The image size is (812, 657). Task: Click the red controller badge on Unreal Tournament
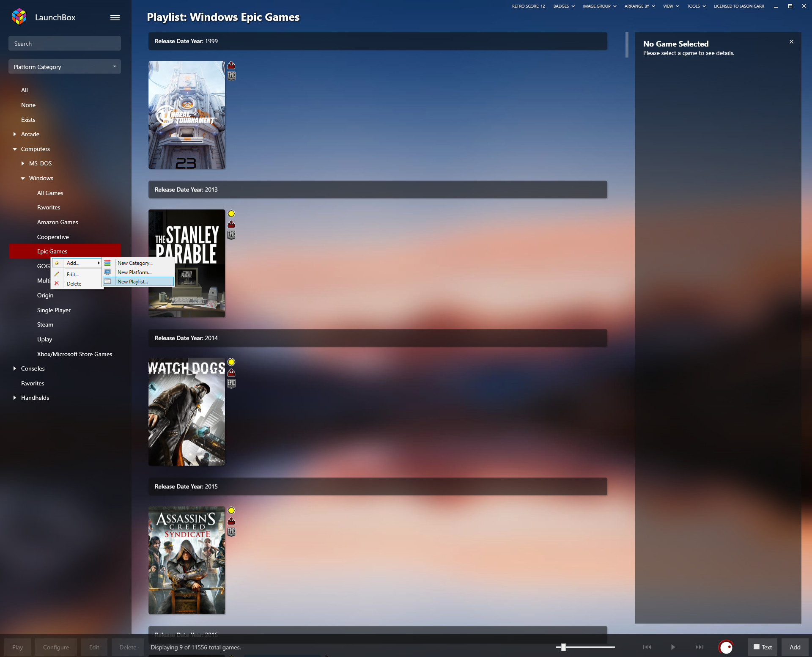pos(231,65)
